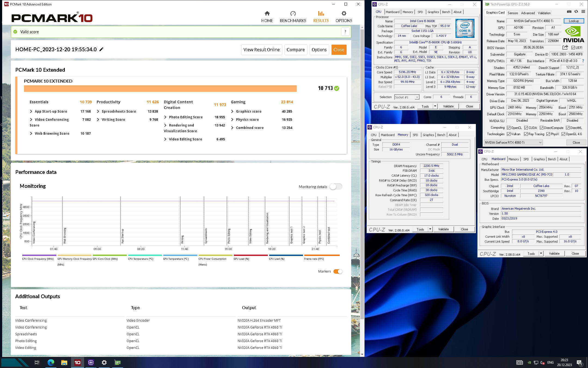
Task: Click the NVIDIA tray icon
Action: pos(529,363)
